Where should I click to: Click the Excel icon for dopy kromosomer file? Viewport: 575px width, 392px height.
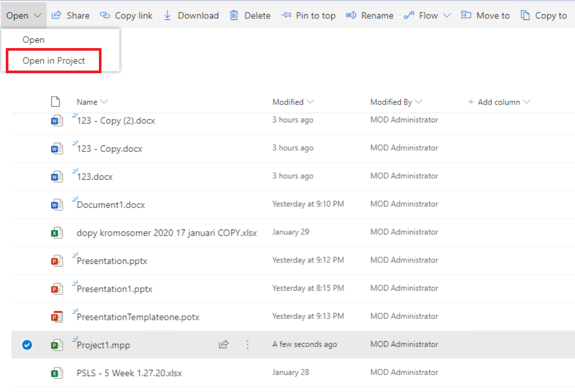click(x=57, y=233)
